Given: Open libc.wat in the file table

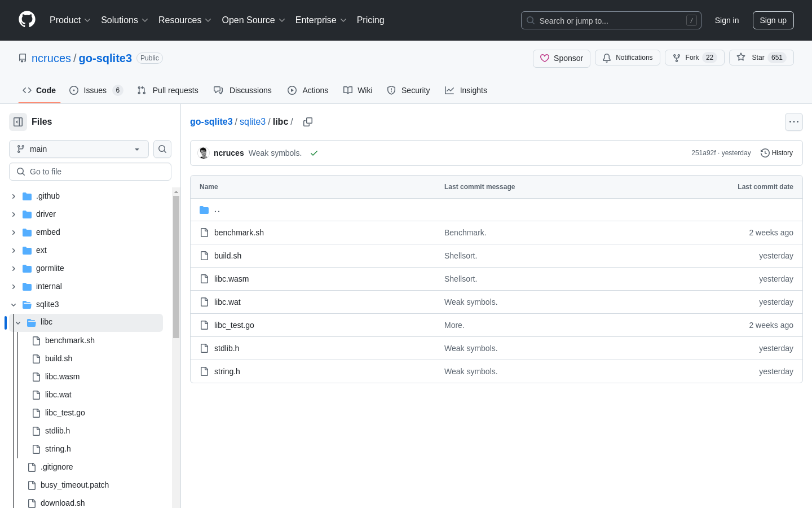Looking at the screenshot, I should coord(227,302).
